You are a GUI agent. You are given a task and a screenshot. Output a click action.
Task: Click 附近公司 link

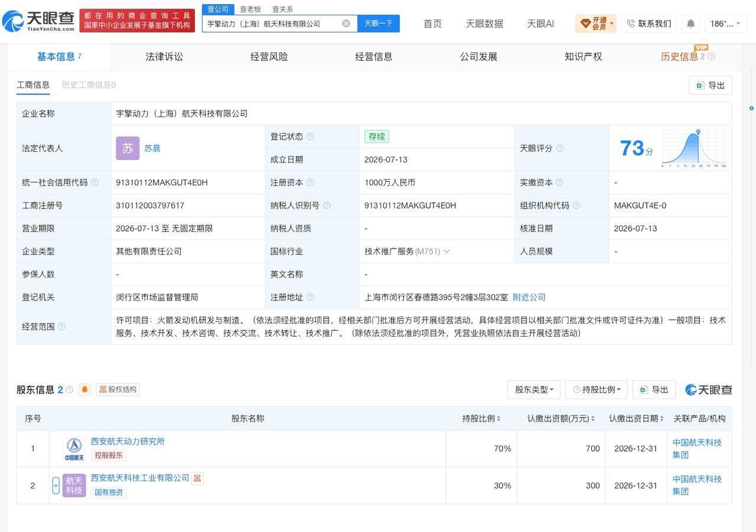point(529,298)
